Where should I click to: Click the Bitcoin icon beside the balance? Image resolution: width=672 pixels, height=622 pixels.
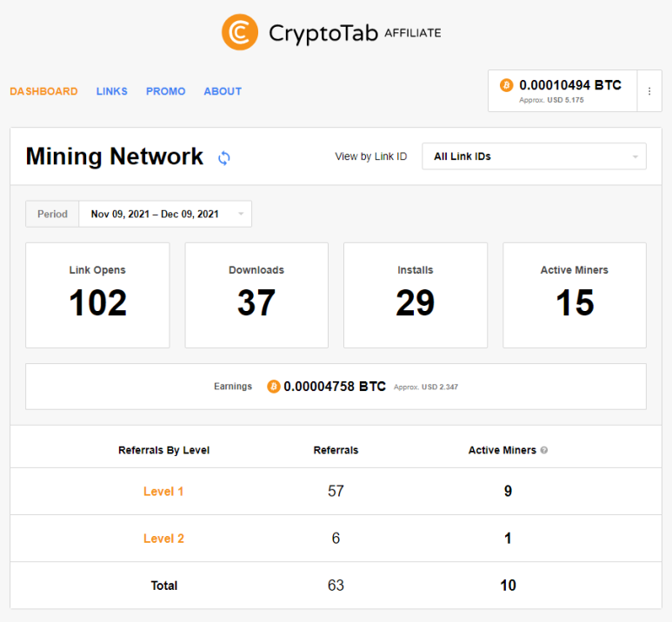(x=506, y=85)
